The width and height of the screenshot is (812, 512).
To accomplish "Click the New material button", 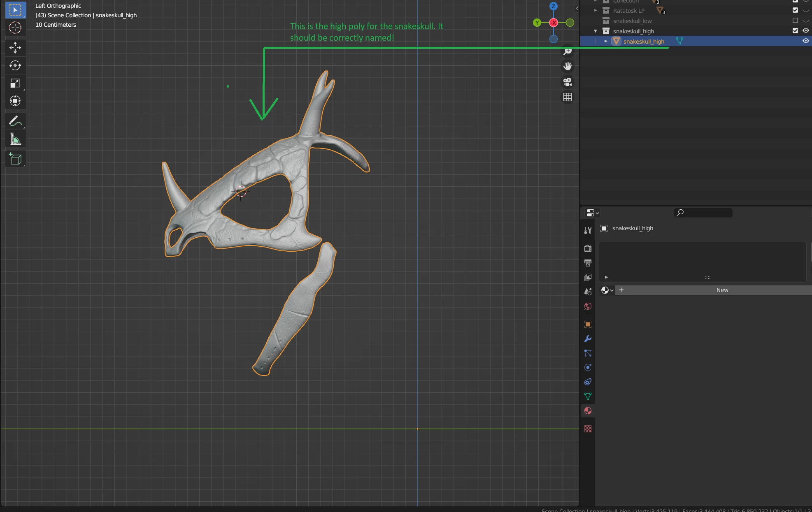I will click(x=722, y=290).
